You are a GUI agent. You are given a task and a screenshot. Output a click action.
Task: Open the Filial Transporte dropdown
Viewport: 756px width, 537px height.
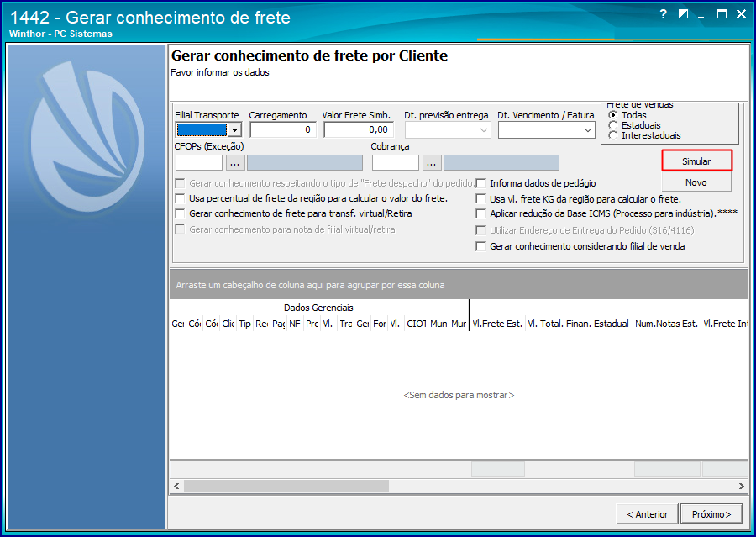(235, 129)
